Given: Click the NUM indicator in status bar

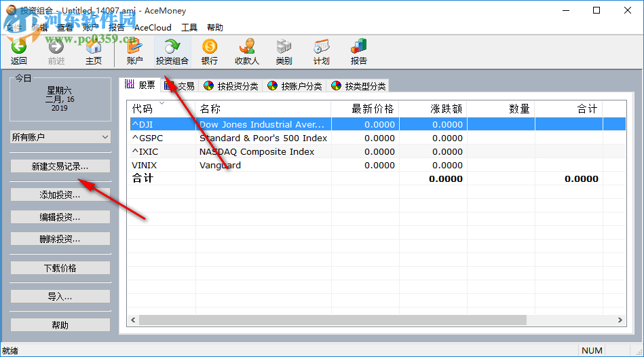Looking at the screenshot, I should point(592,350).
